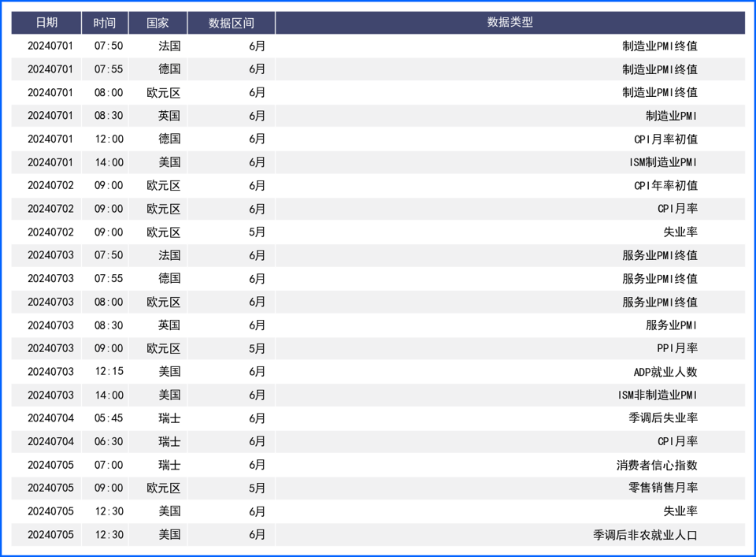Image resolution: width=756 pixels, height=557 pixels.
Task: Click date 20240704 in the 05:45 row
Action: pyautogui.click(x=50, y=418)
